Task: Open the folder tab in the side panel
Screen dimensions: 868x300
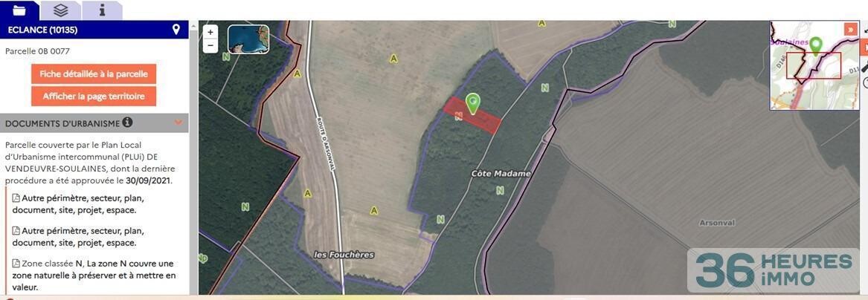Action: point(19,10)
